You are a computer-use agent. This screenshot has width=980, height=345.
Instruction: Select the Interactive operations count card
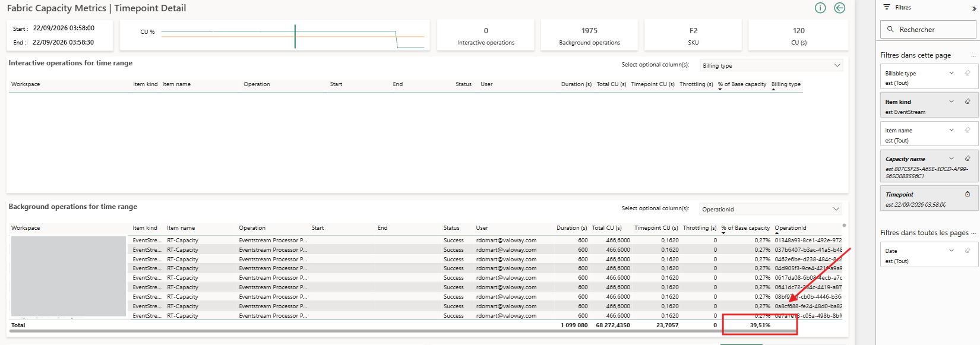[486, 35]
